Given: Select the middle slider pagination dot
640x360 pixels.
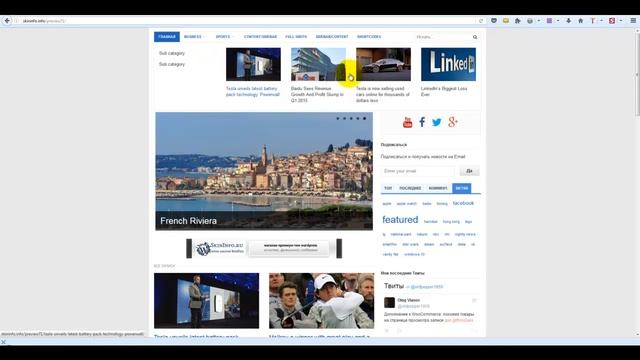Looking at the screenshot, I should click(351, 118).
